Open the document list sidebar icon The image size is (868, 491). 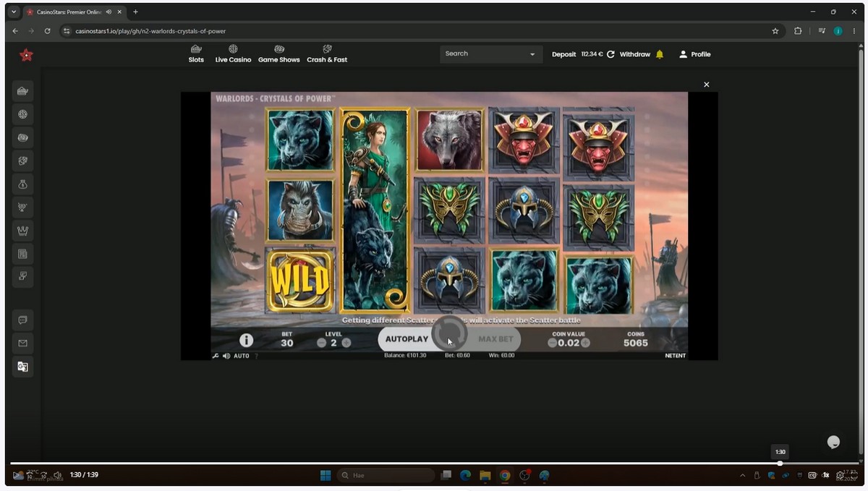click(22, 254)
